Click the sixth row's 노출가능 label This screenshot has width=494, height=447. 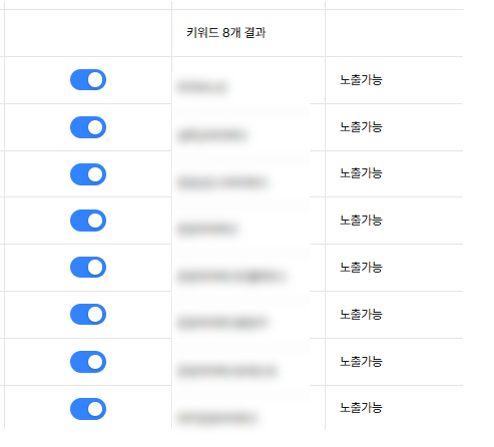point(361,314)
